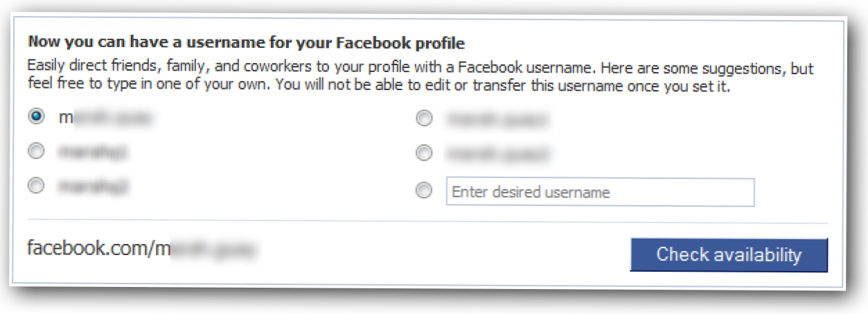This screenshot has width=868, height=314.
Task: Click the blurred label of top right suggestion
Action: click(497, 119)
